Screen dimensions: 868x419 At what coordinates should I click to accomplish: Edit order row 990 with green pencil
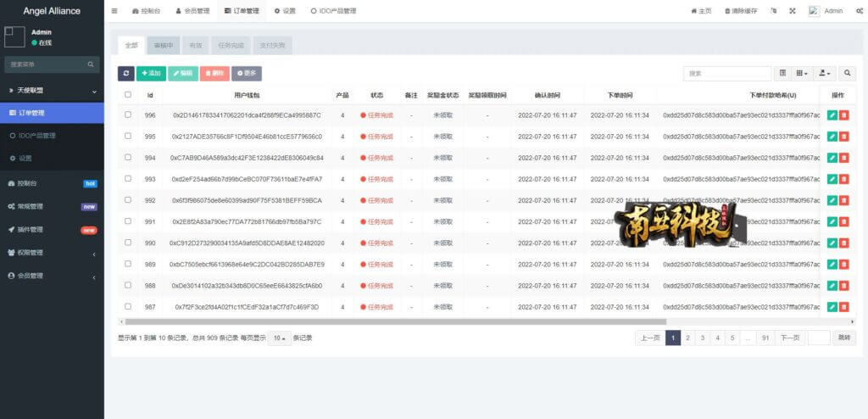click(x=832, y=243)
